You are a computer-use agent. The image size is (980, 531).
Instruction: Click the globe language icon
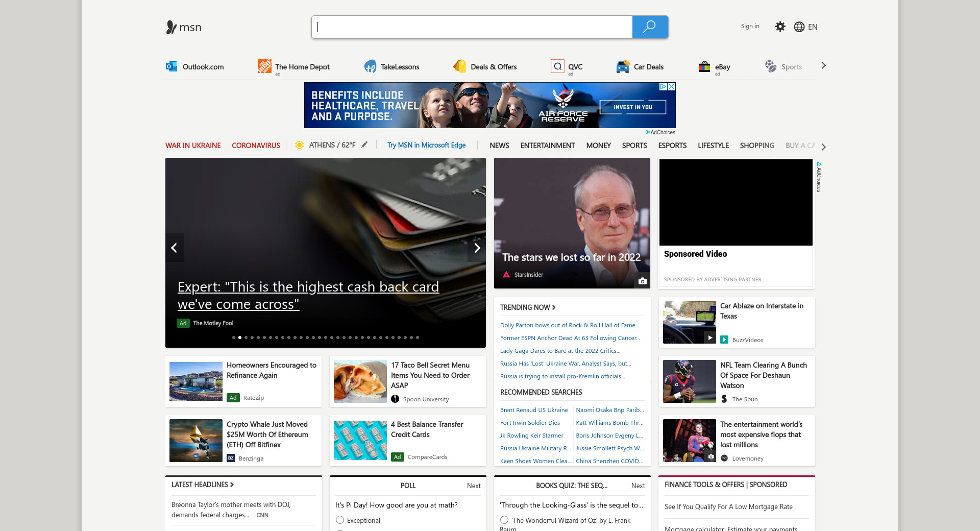(799, 27)
